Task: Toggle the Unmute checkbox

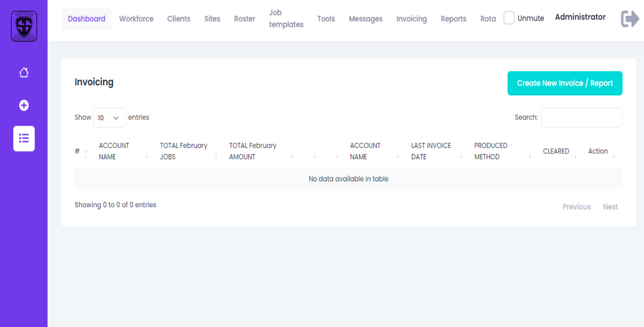Action: (x=509, y=18)
